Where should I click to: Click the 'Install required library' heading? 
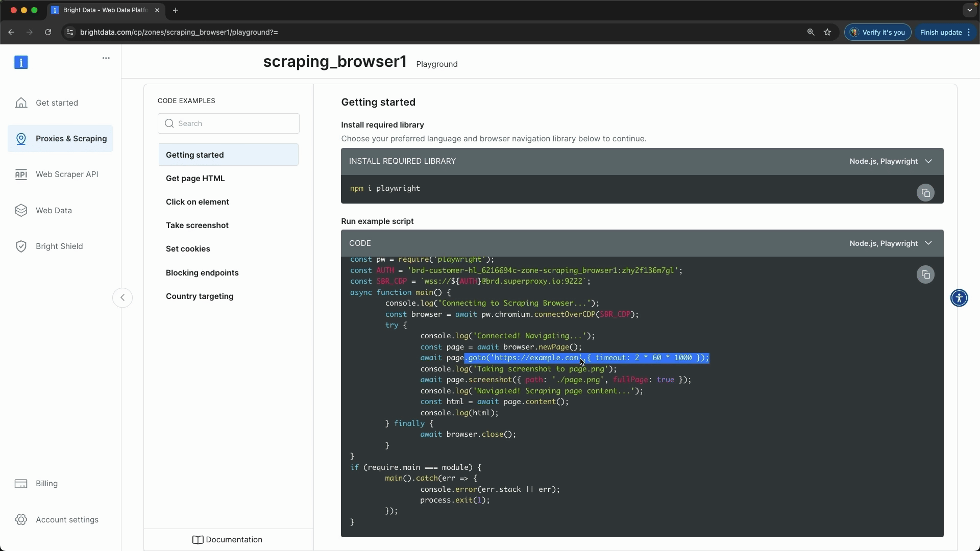(382, 125)
